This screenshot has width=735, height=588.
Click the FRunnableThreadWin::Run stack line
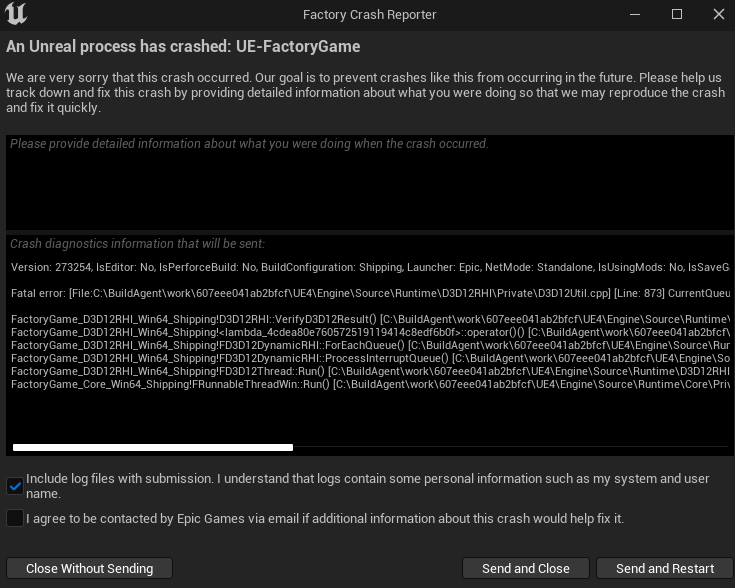tap(370, 384)
